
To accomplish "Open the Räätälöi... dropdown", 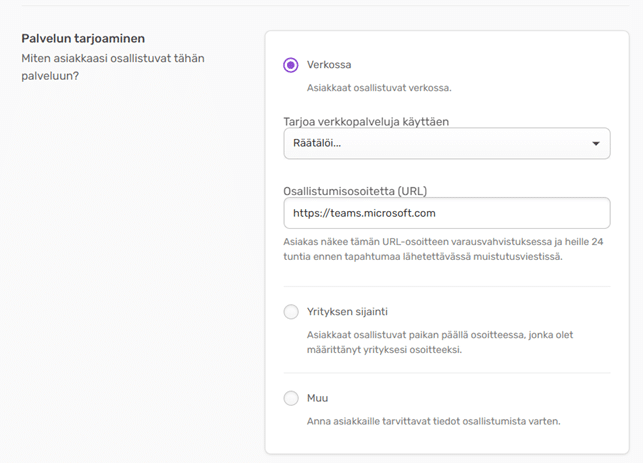I will [x=446, y=144].
